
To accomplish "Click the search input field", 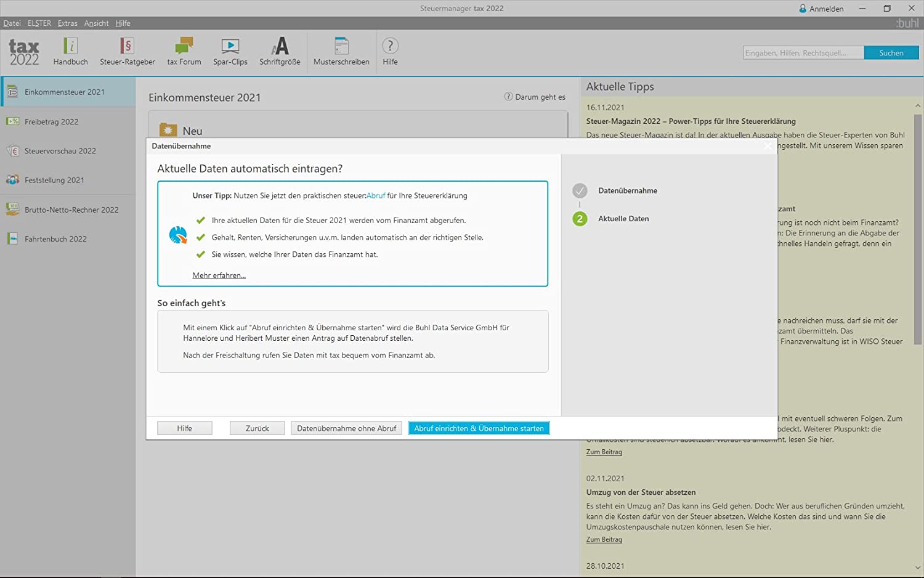I will tap(803, 53).
